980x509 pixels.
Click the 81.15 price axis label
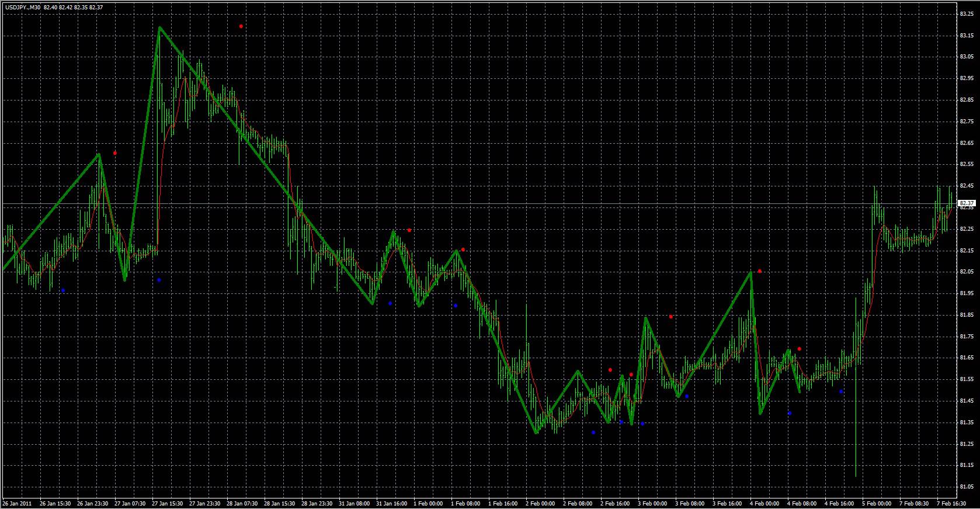966,465
